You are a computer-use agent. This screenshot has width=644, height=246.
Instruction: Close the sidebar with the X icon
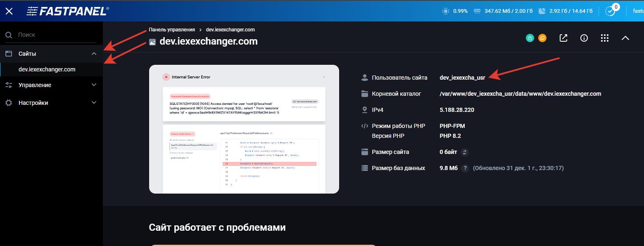(9, 11)
